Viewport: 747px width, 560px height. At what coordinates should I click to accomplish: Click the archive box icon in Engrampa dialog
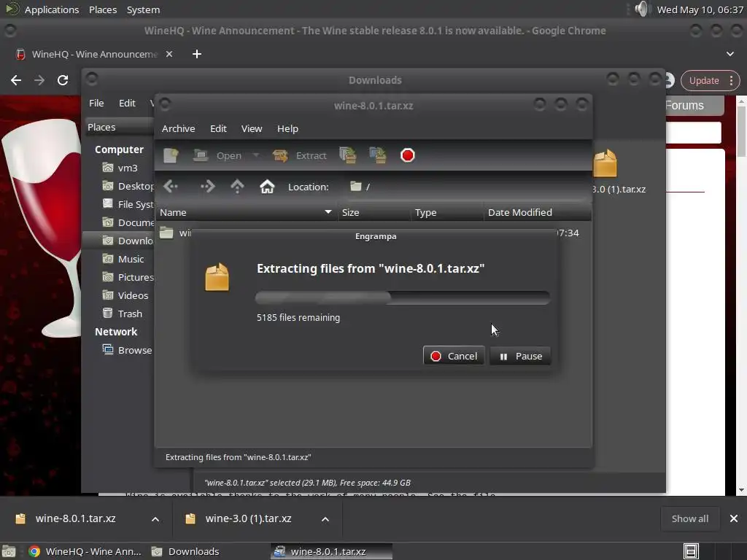point(217,276)
